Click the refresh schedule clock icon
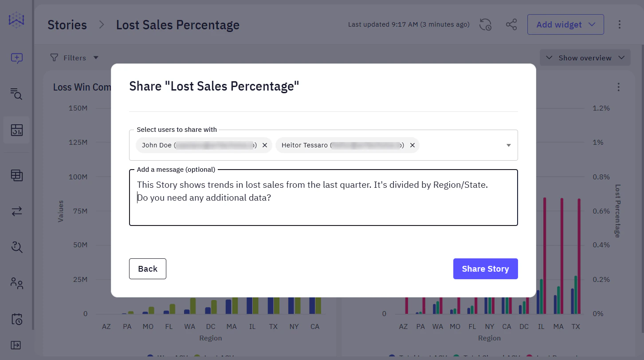This screenshot has width=644, height=360. click(x=485, y=25)
